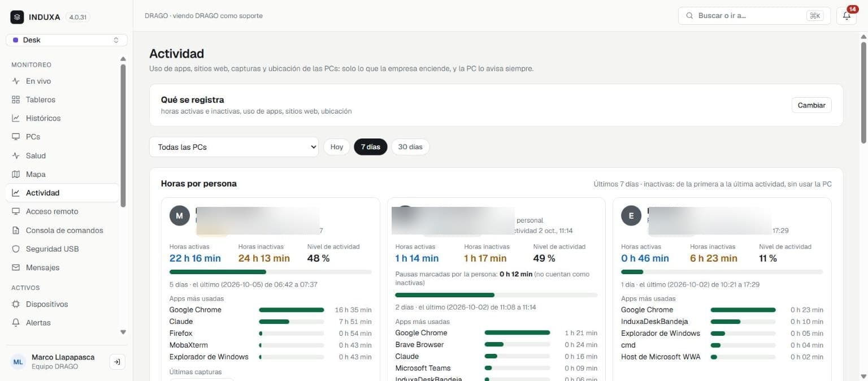Select the 30 días time range
Screen dimensions: 868x381
click(x=410, y=147)
